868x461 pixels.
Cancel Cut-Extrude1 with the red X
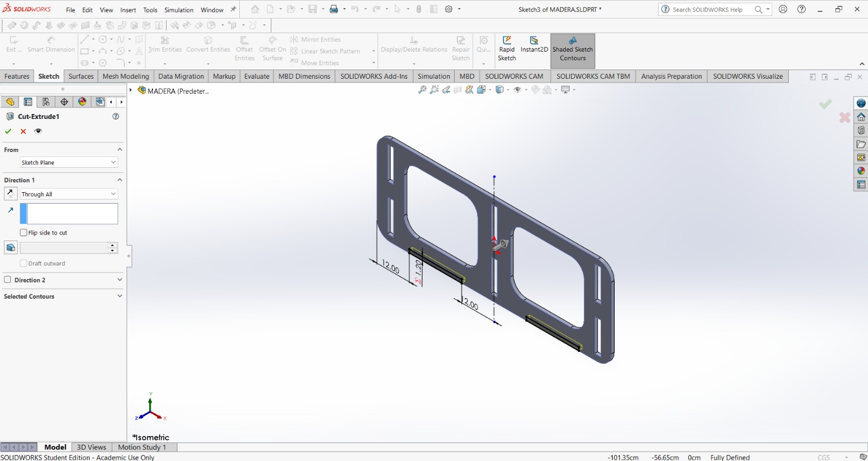[23, 131]
